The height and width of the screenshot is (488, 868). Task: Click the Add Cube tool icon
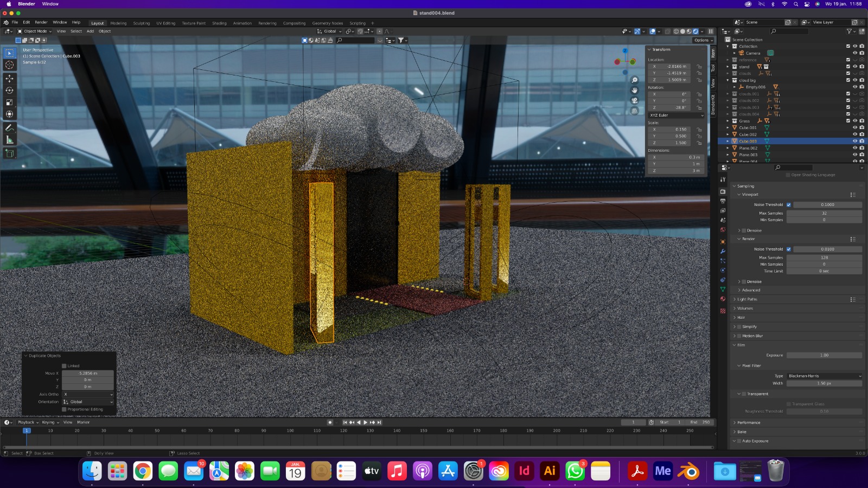(9, 154)
